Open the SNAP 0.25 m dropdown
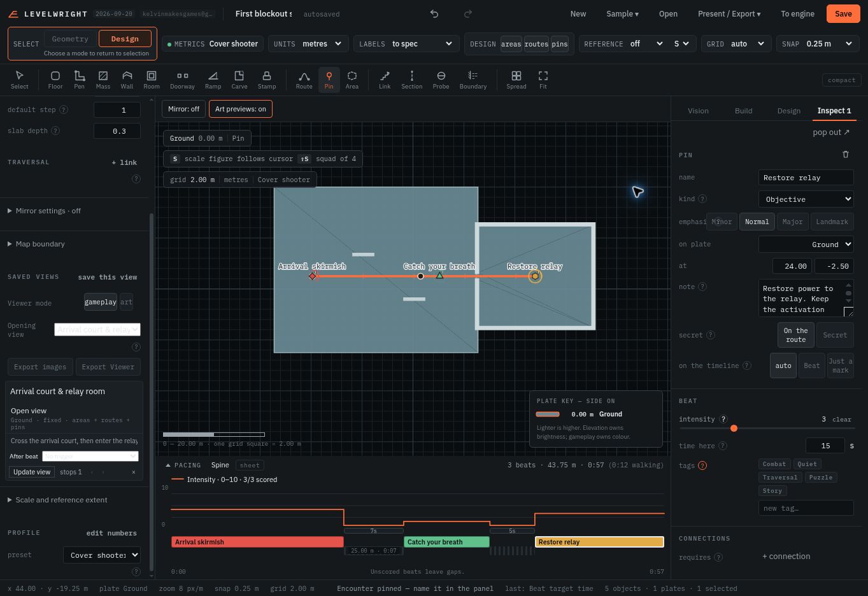This screenshot has width=868, height=596. click(818, 44)
